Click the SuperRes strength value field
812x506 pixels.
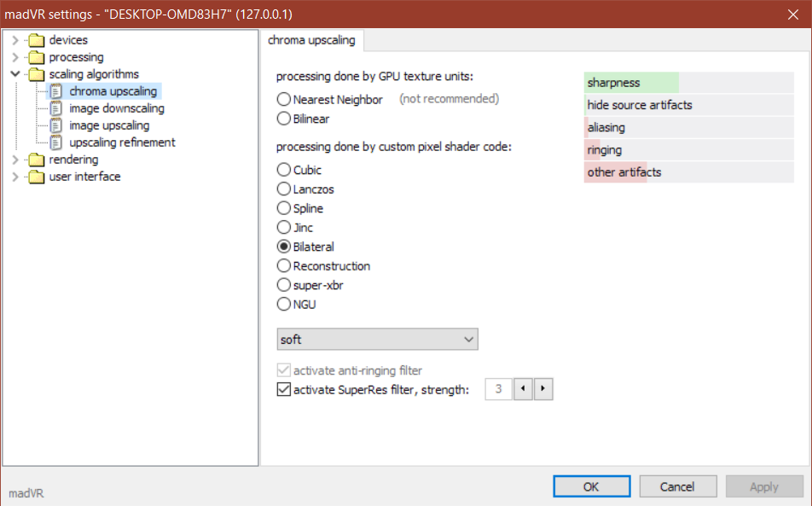(499, 389)
